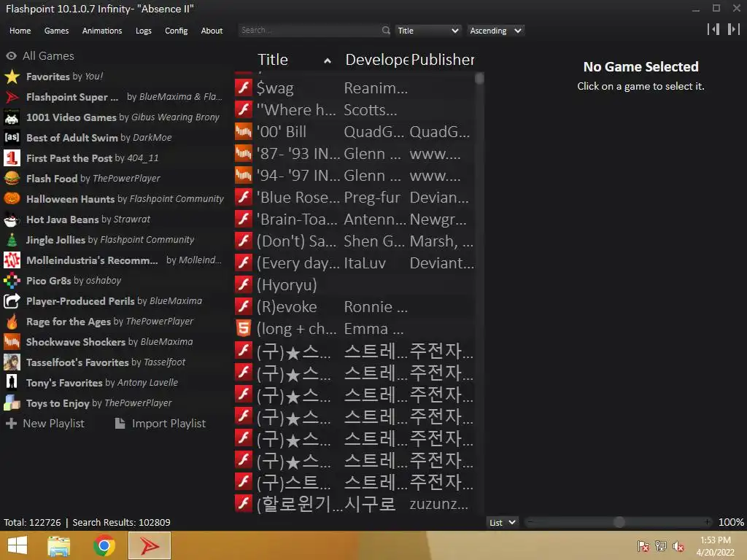
Task: Open the Ascending order dropdown
Action: click(x=495, y=31)
